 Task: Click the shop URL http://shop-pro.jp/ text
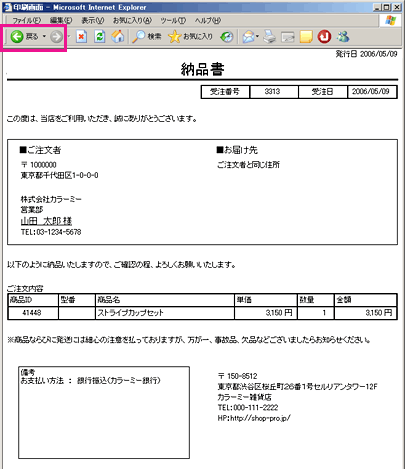260,418
